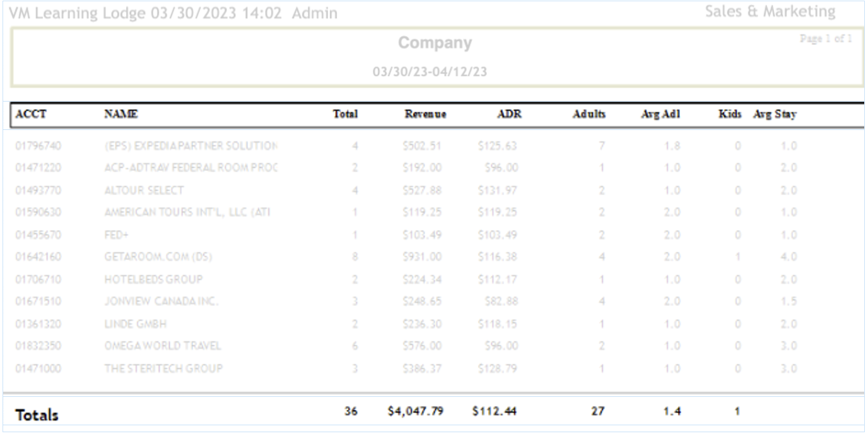Click account number 01671510 for Jonview Canada
The width and height of the screenshot is (868, 436).
(38, 302)
